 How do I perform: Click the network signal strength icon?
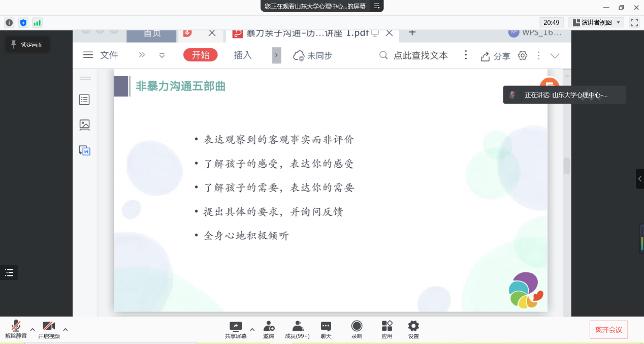point(37,22)
